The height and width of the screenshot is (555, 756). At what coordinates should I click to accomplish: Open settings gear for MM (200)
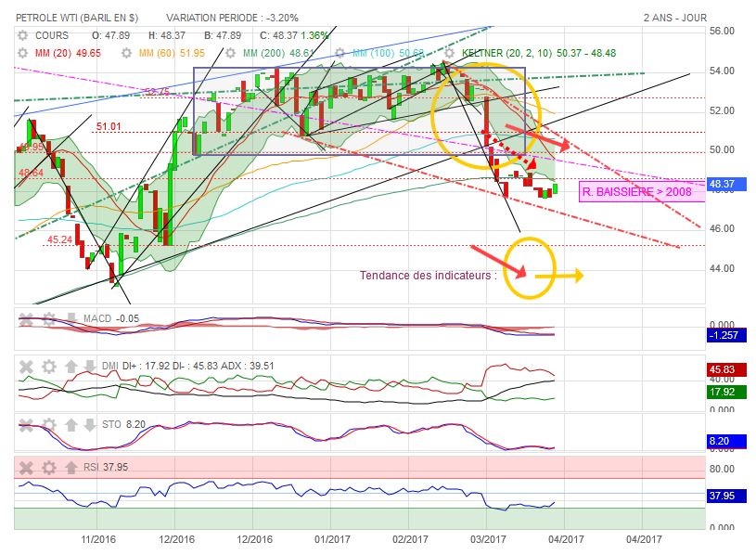tap(230, 53)
